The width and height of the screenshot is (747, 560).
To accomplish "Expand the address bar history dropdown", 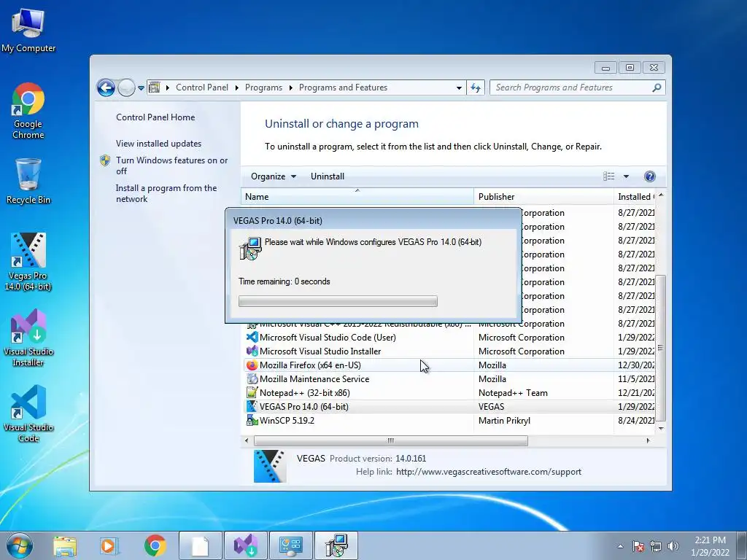I will coord(459,88).
